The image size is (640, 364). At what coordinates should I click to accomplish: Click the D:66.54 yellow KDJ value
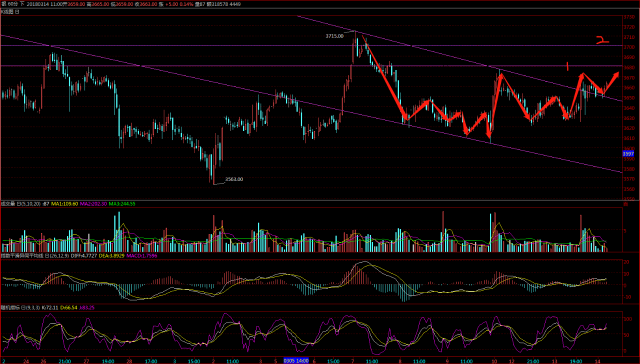[69, 308]
